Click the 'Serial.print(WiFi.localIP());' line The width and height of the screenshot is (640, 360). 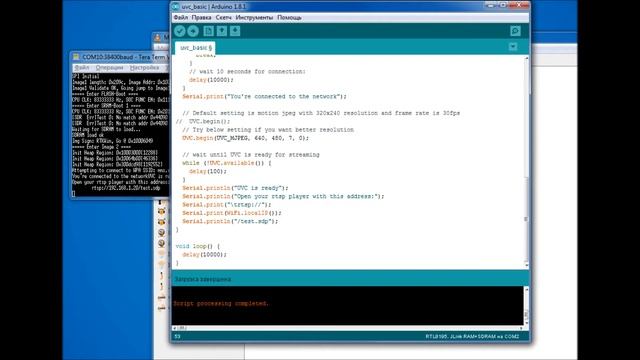tap(232, 213)
